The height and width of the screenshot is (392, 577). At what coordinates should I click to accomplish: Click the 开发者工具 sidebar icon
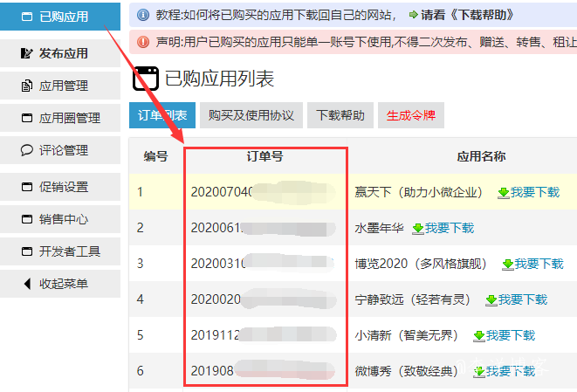point(25,251)
